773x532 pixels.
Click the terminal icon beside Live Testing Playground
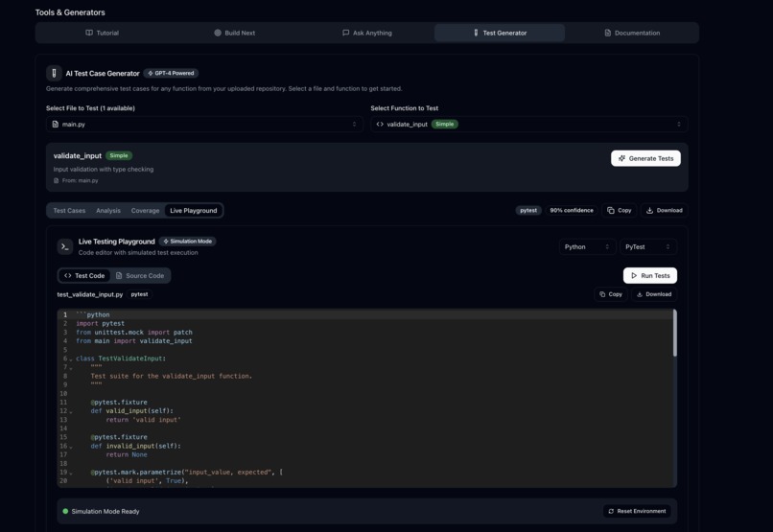[x=64, y=246]
